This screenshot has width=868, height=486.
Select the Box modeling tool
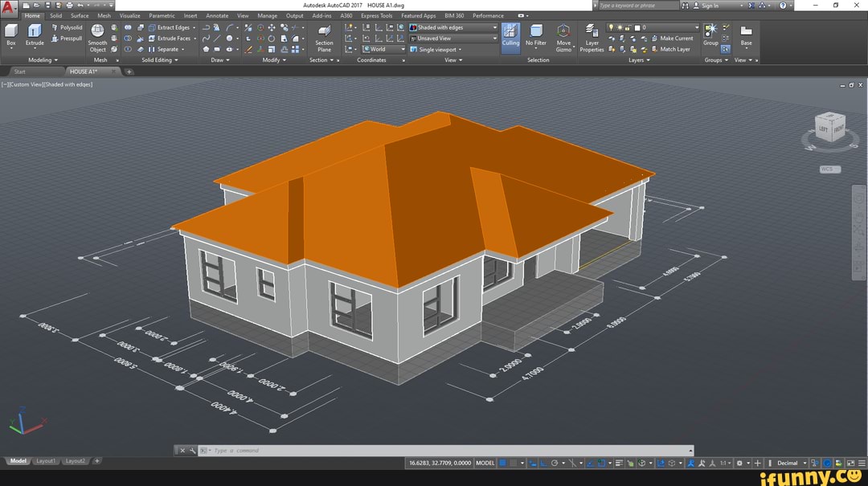(x=10, y=32)
